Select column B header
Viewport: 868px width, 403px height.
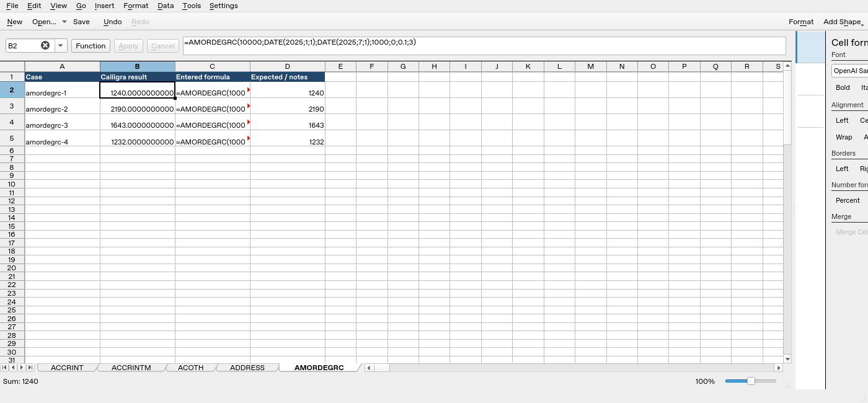point(138,66)
